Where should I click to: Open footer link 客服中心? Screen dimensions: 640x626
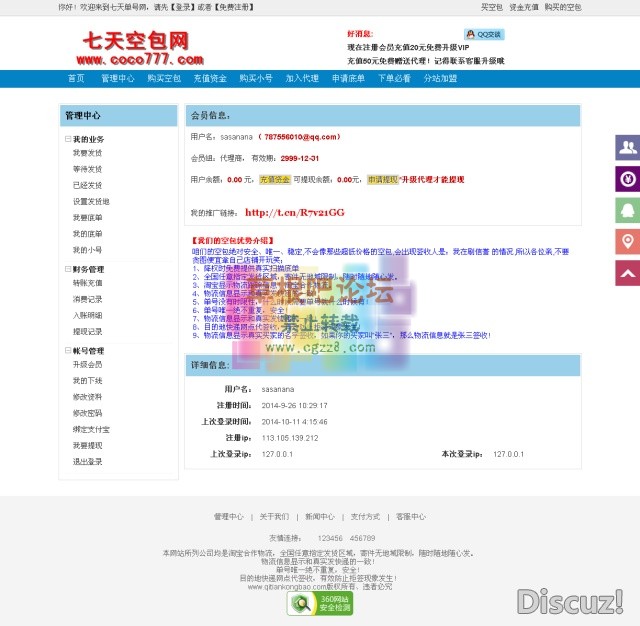[411, 517]
